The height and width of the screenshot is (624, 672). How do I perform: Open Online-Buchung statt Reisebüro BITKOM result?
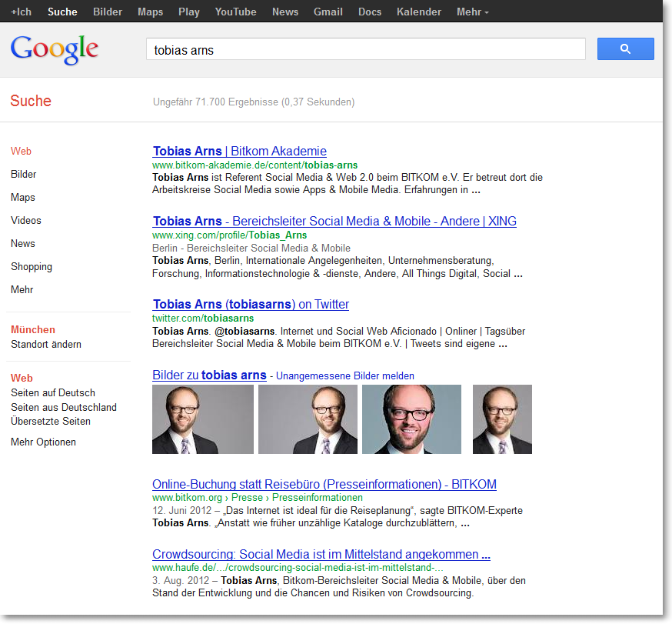pos(324,484)
